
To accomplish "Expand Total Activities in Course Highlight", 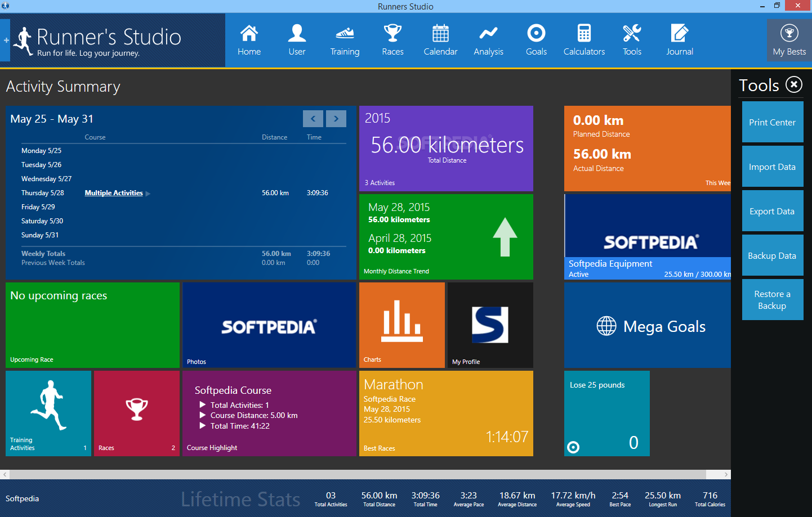I will coord(203,405).
